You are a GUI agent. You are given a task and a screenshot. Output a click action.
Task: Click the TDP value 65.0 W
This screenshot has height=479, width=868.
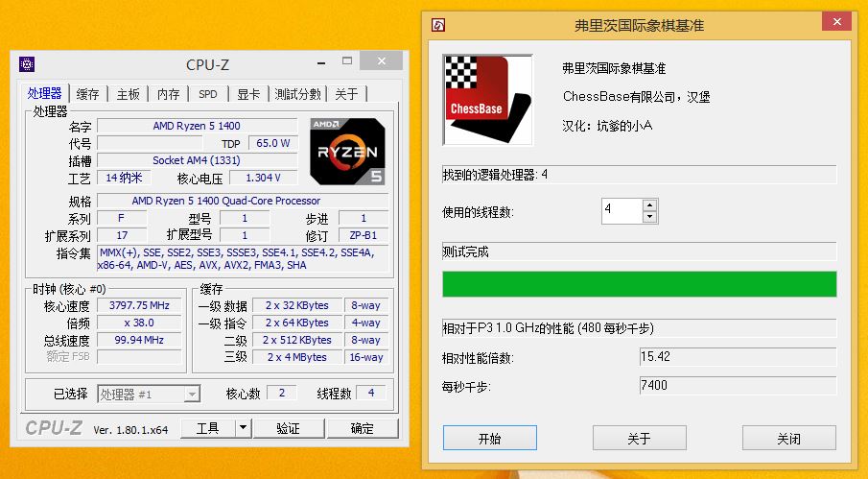point(273,143)
